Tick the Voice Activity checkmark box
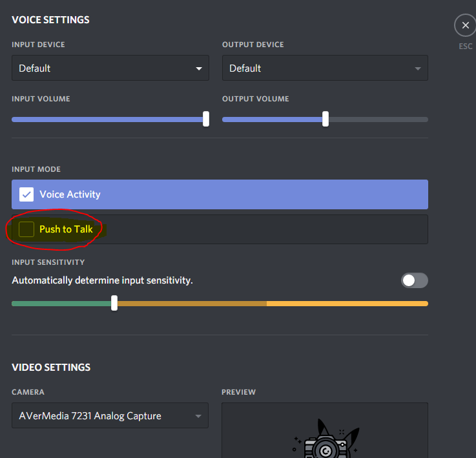Screen dimensions: 476x458 tap(26, 194)
